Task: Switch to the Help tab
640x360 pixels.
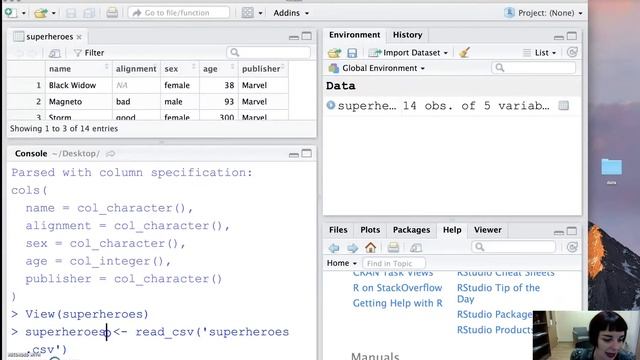Action: pos(452,230)
